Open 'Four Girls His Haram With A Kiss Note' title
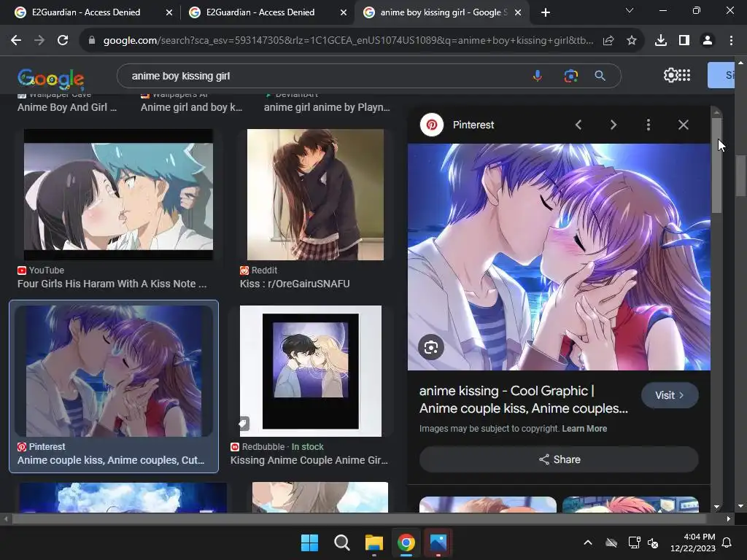This screenshot has width=747, height=560. pyautogui.click(x=112, y=284)
